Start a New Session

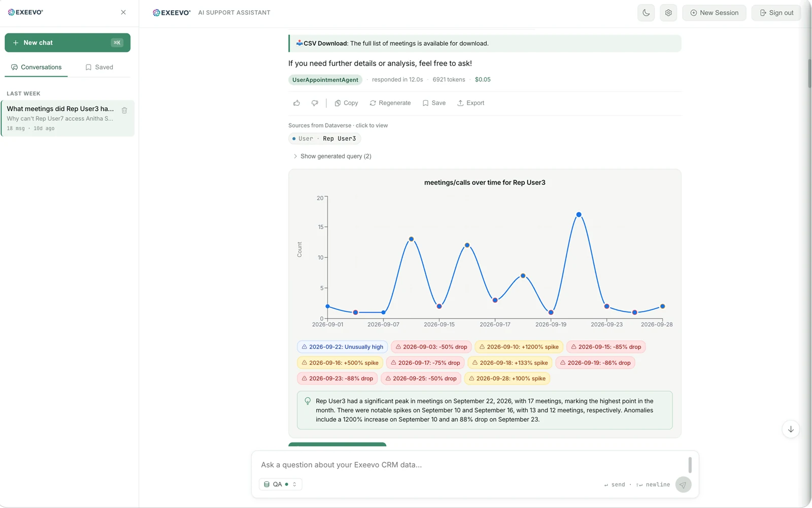pyautogui.click(x=714, y=13)
